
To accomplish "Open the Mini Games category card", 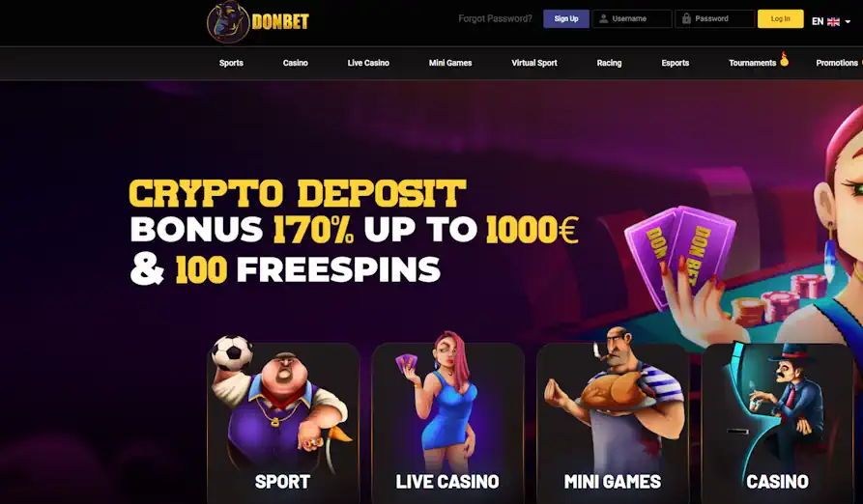I will click(613, 418).
